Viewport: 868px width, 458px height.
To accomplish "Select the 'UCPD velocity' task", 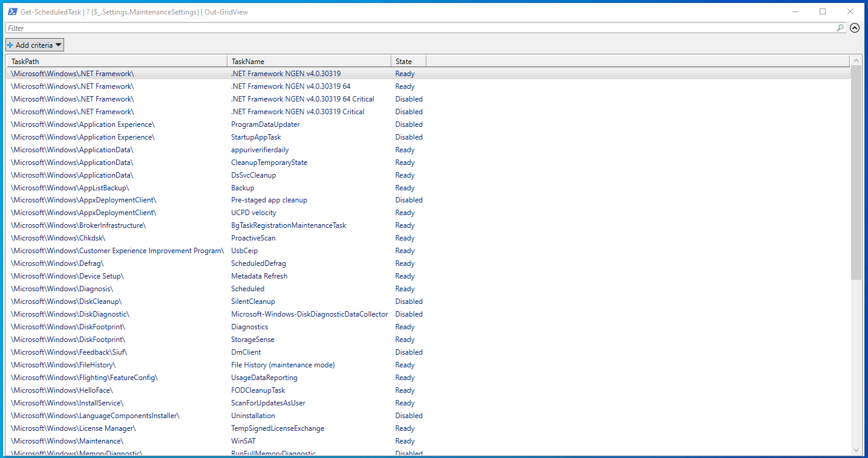I will (x=253, y=213).
